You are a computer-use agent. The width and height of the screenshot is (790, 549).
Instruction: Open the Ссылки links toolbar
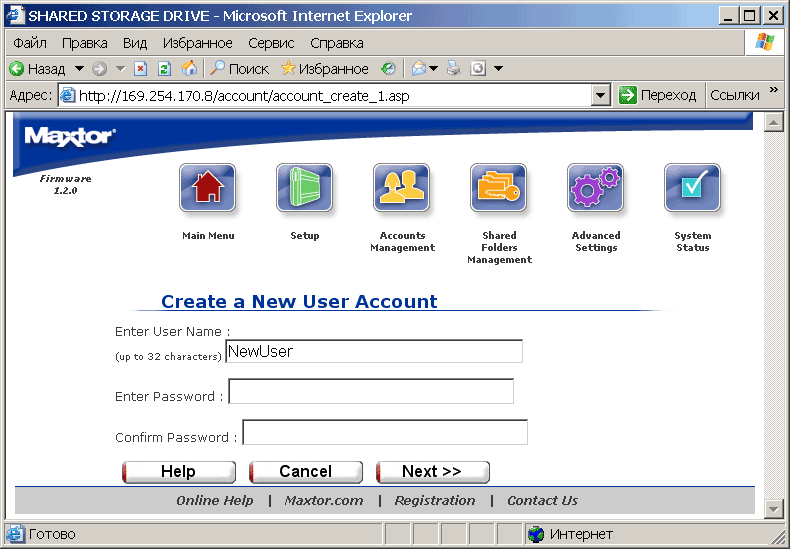click(x=735, y=95)
